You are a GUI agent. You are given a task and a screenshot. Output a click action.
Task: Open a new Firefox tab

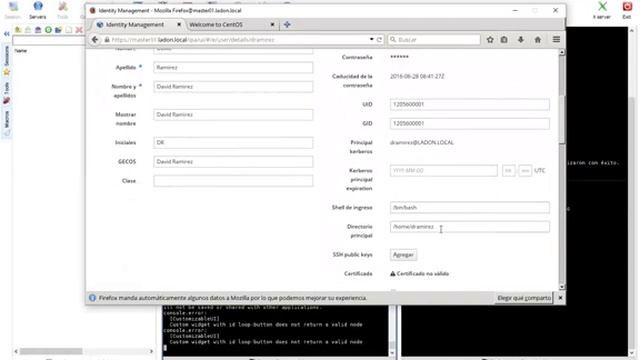287,24
